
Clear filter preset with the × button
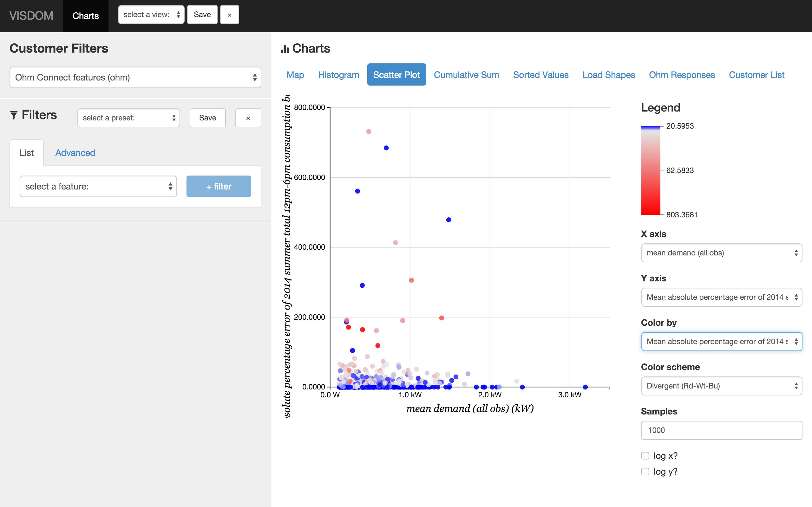pyautogui.click(x=248, y=118)
